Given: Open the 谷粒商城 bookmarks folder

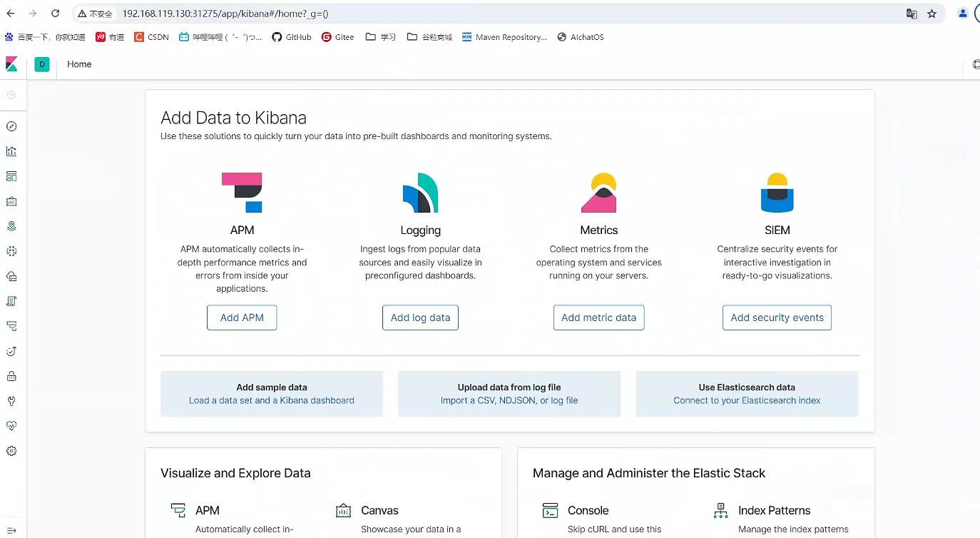Looking at the screenshot, I should (429, 37).
